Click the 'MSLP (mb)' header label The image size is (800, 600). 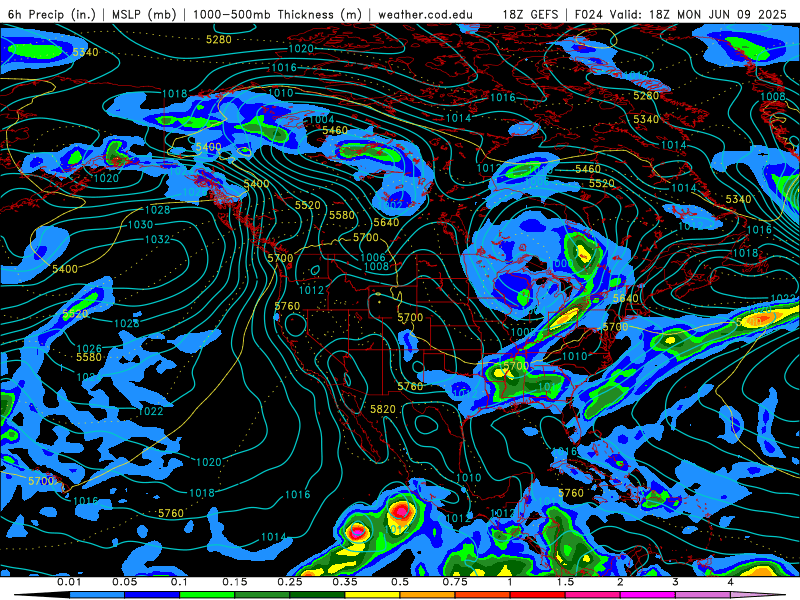[144, 14]
